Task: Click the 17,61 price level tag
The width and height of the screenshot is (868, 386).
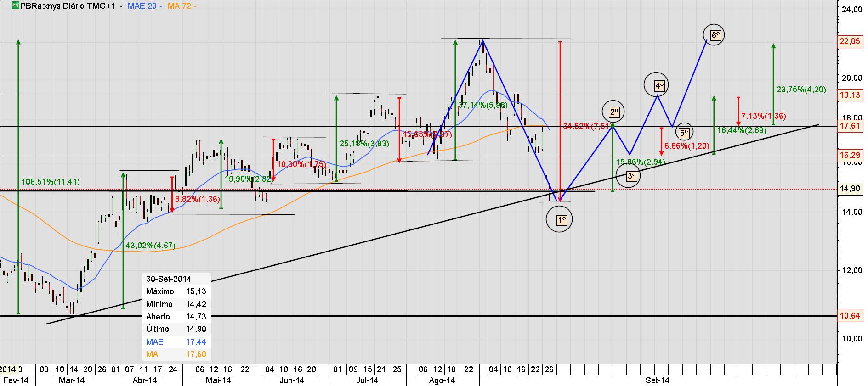Action: [850, 126]
